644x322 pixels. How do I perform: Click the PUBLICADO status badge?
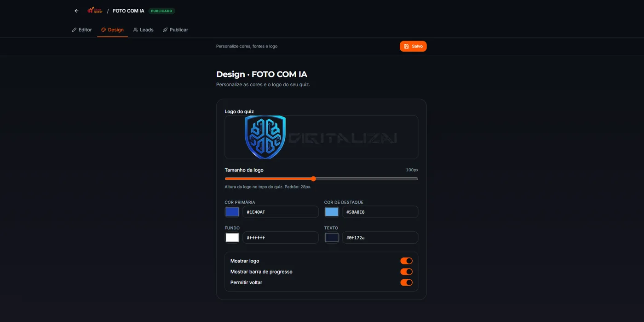coord(161,11)
